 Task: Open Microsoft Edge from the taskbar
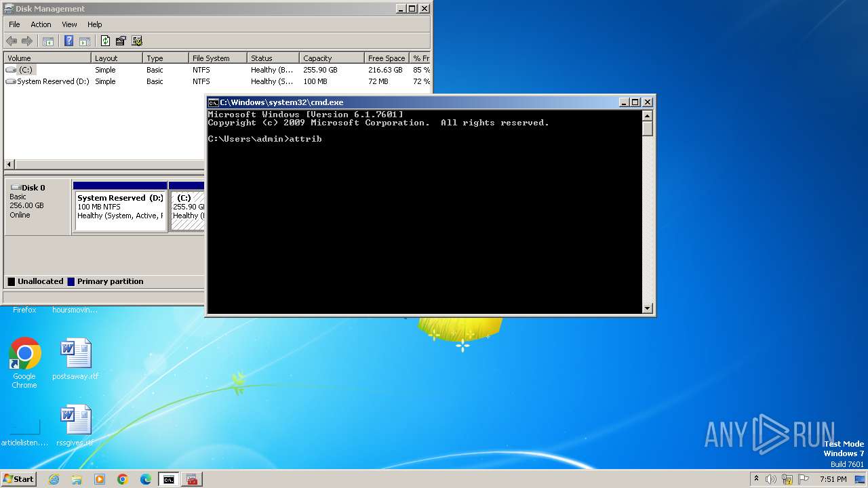click(x=146, y=479)
